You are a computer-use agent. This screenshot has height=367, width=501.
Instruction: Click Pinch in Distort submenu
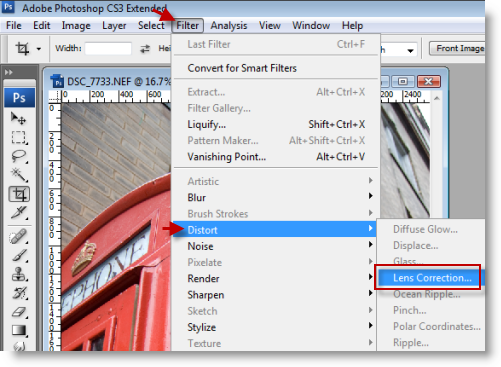pyautogui.click(x=431, y=310)
